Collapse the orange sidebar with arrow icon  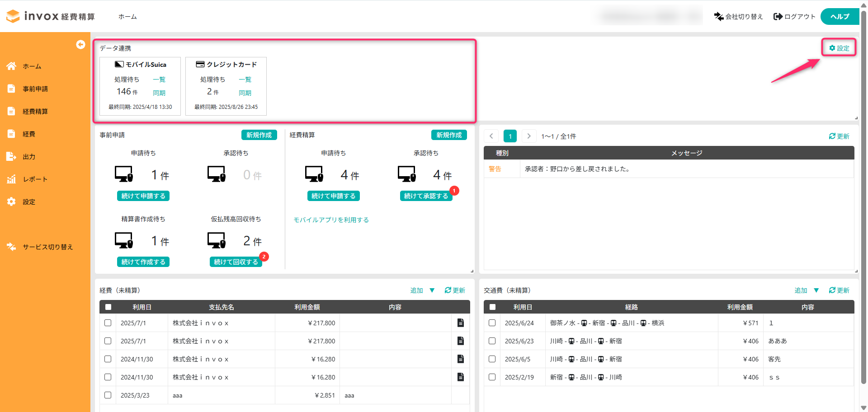80,44
